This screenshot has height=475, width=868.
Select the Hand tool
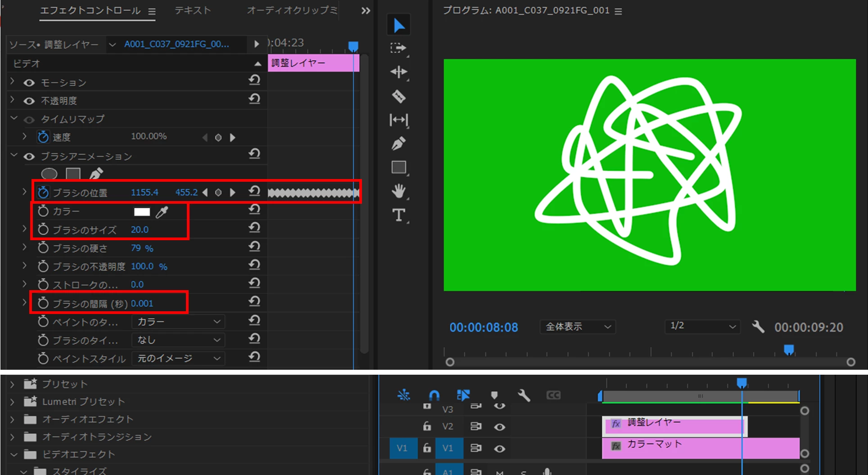(399, 191)
